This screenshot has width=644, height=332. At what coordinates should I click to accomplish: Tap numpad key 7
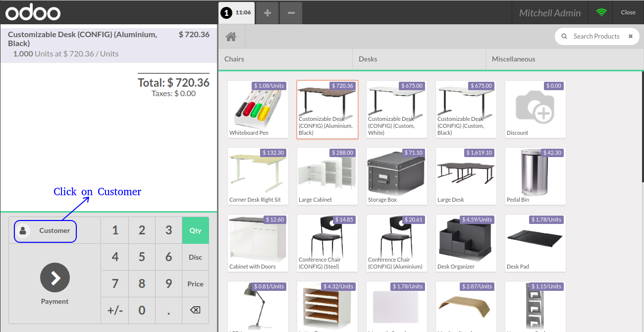(x=115, y=284)
